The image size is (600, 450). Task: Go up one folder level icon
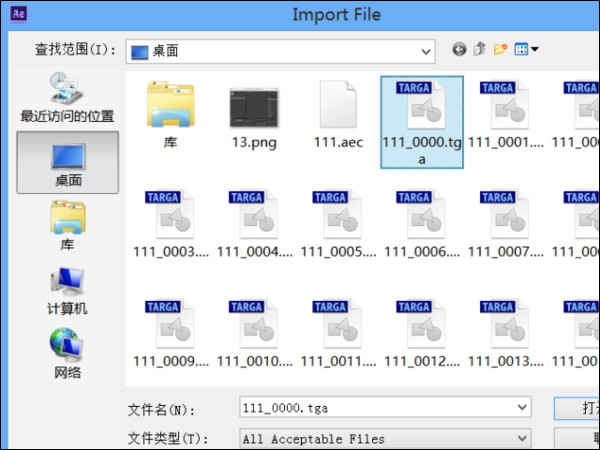tap(479, 49)
